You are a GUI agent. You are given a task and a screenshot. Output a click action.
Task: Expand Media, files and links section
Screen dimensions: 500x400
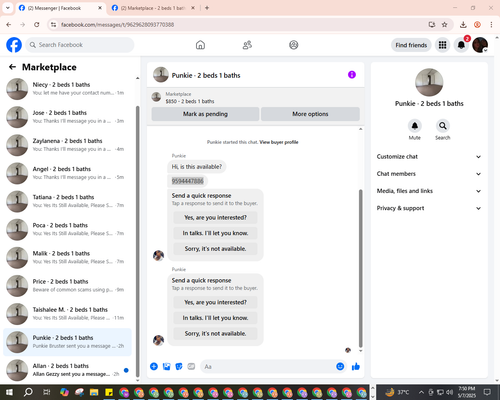429,191
